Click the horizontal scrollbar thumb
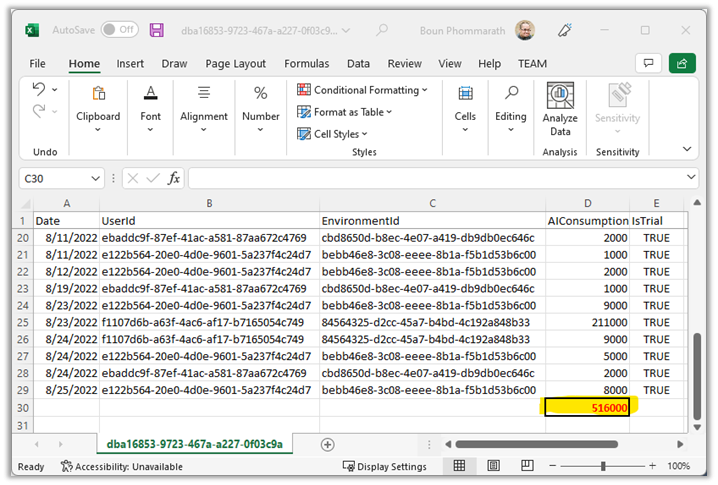This screenshot has width=718, height=485. (536, 444)
